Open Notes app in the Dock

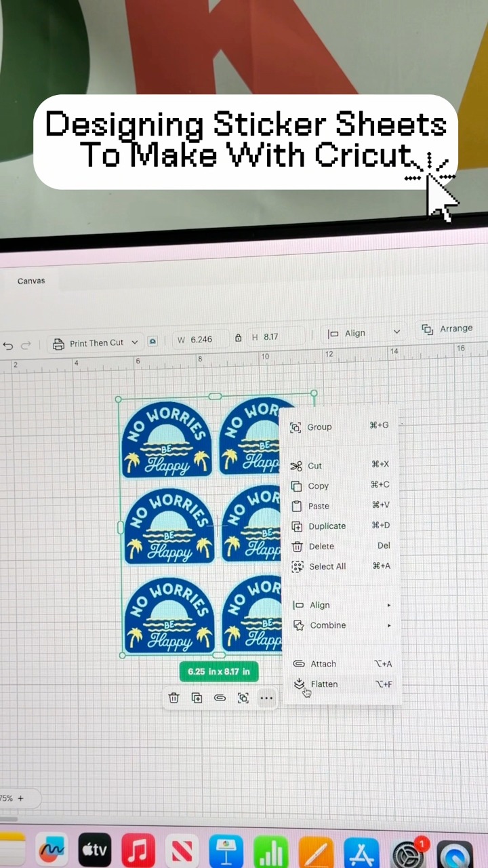click(x=11, y=850)
